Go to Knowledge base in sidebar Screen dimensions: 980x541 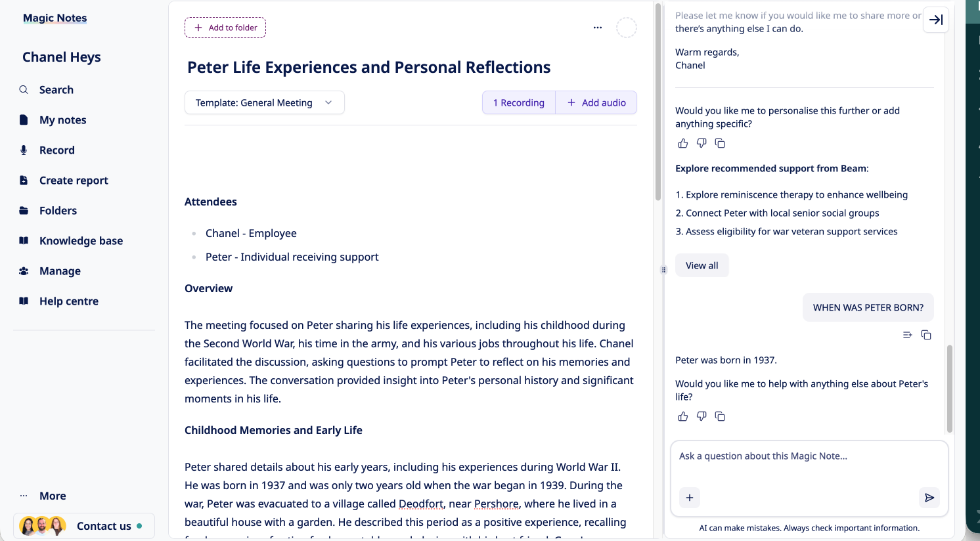click(x=81, y=241)
